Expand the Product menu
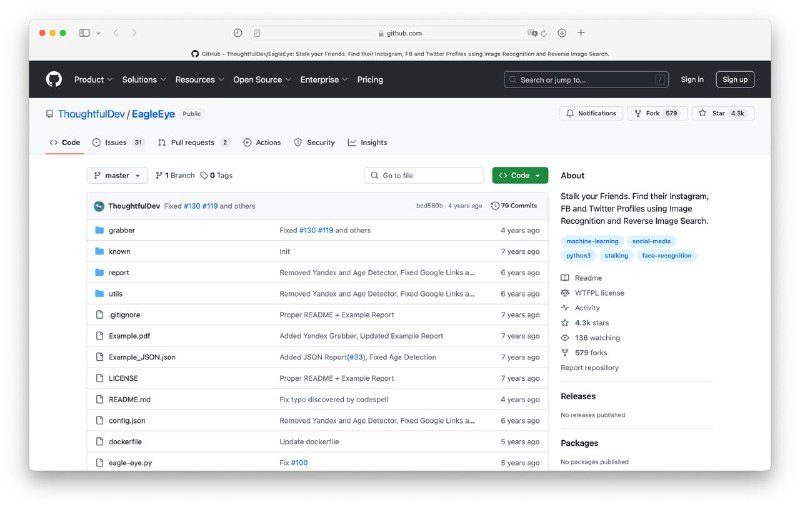The height and width of the screenshot is (509, 800). point(93,80)
